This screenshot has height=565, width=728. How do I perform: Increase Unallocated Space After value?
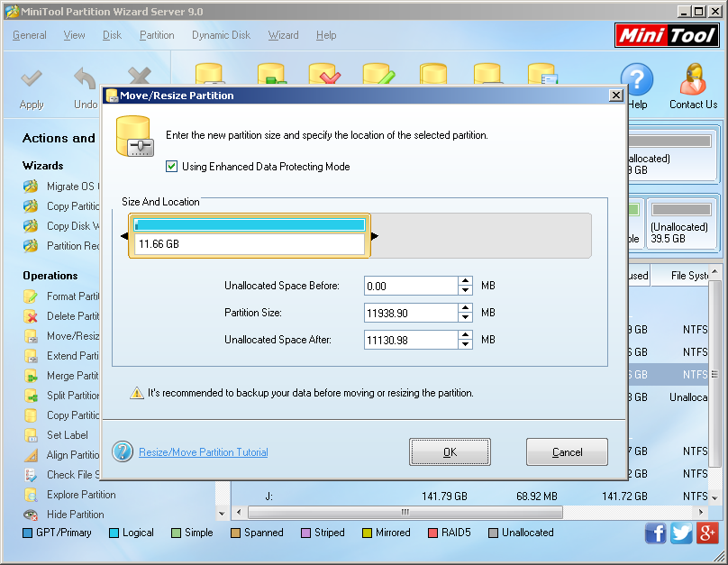(465, 335)
